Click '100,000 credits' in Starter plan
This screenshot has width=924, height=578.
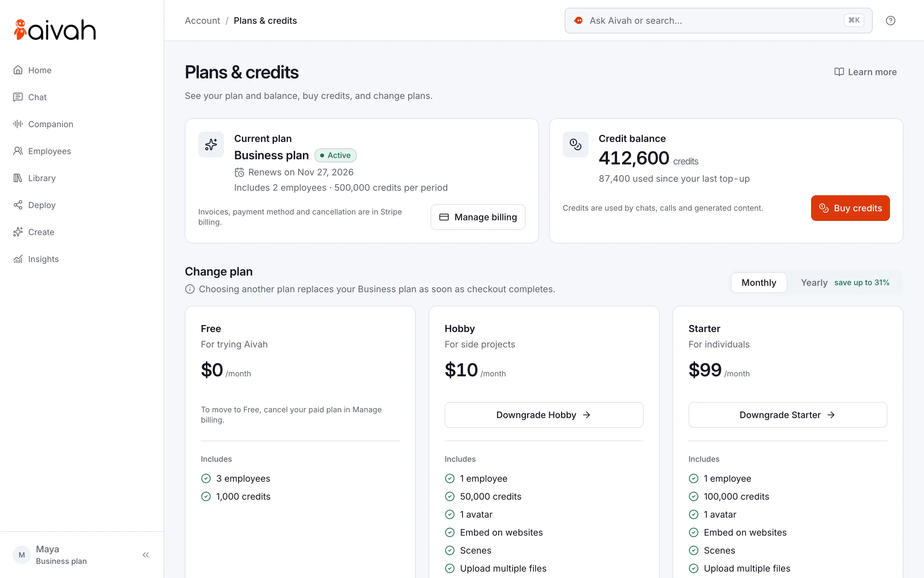click(x=736, y=496)
